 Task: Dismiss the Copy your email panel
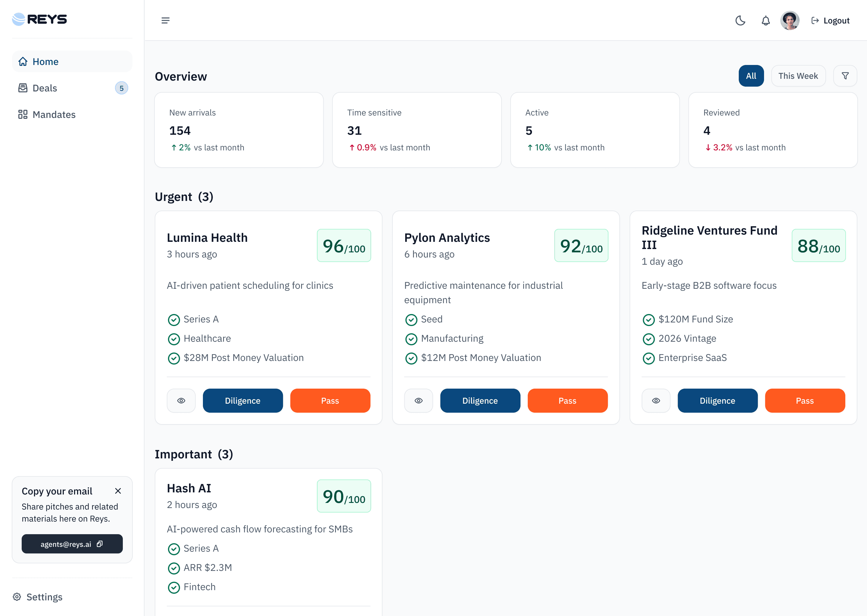point(118,491)
